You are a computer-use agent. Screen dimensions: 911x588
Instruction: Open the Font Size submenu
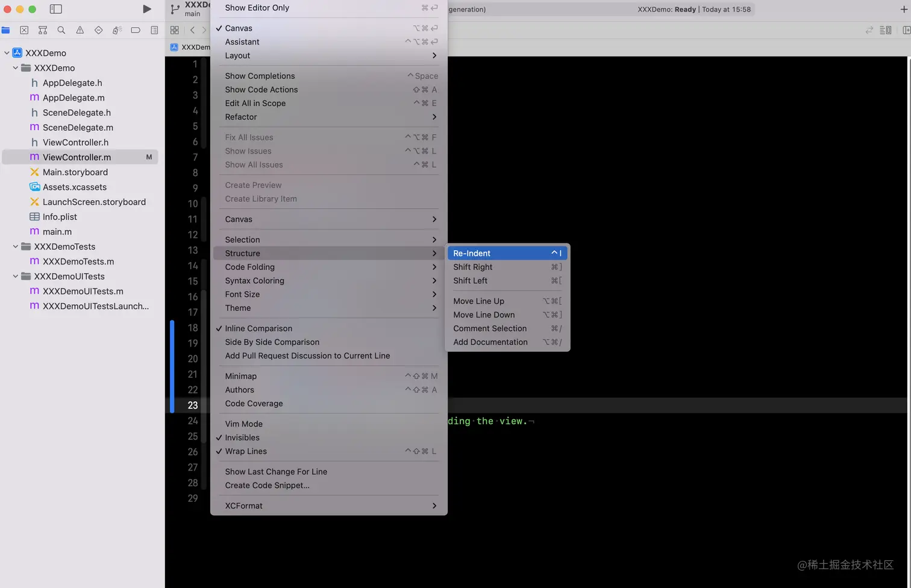[x=328, y=295]
